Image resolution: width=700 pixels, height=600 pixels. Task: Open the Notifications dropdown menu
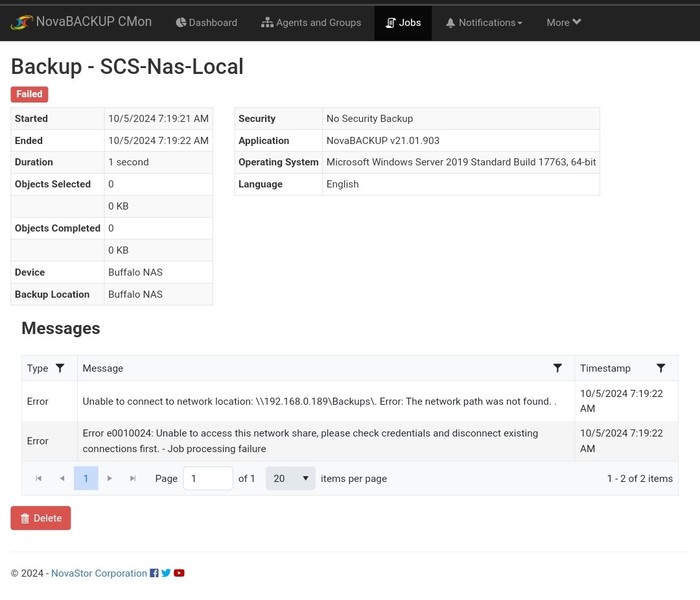[x=484, y=23]
